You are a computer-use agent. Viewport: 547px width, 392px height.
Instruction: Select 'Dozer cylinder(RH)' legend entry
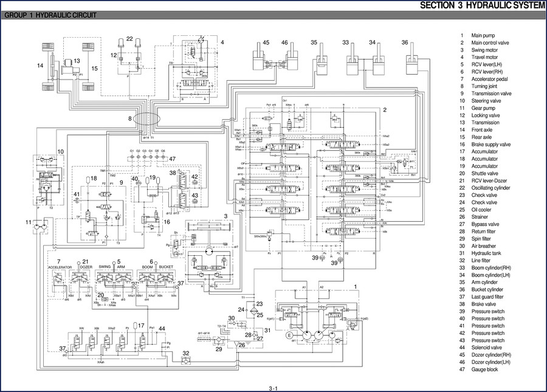coord(491,355)
